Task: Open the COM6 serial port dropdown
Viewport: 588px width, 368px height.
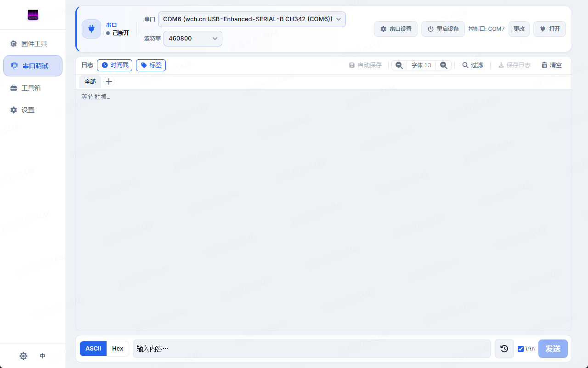Action: [252, 19]
